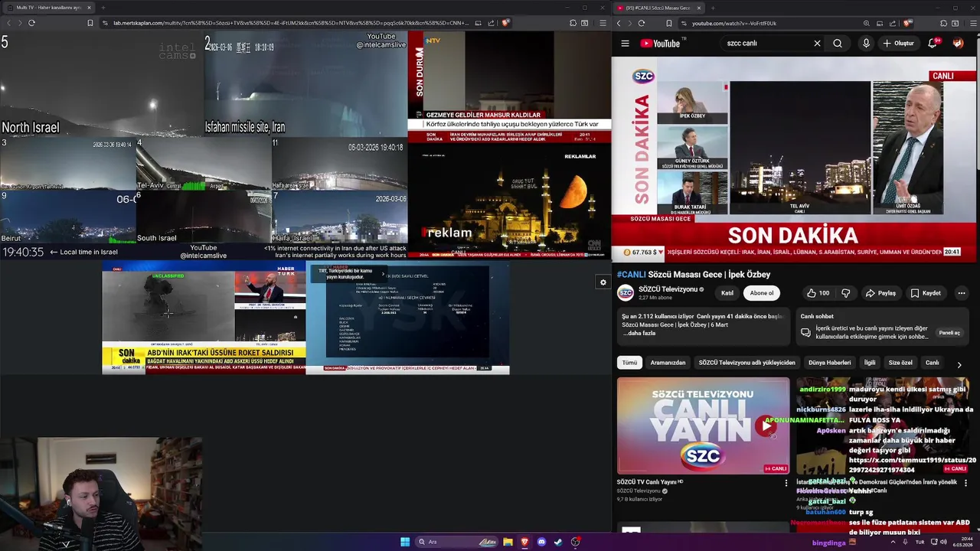Click the Kaydet save button

coord(926,293)
